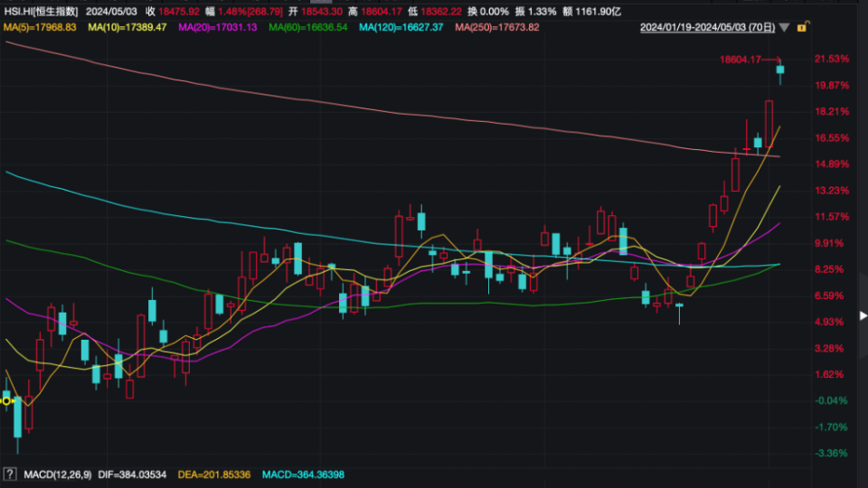Click the 9.91% axis label

[x=829, y=243]
